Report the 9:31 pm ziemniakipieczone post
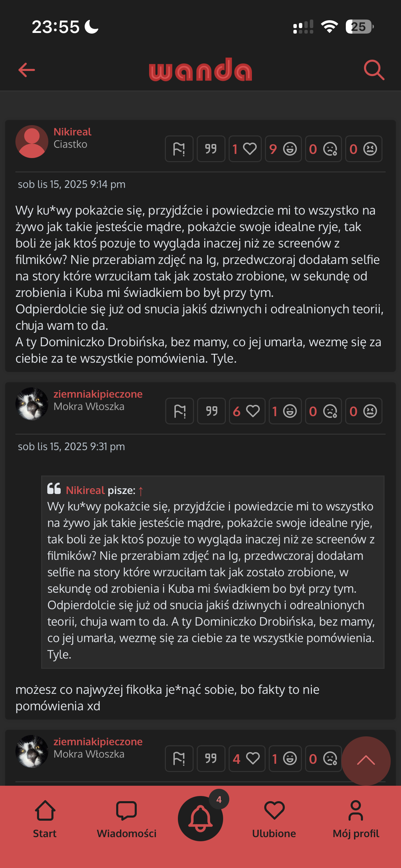 180,411
